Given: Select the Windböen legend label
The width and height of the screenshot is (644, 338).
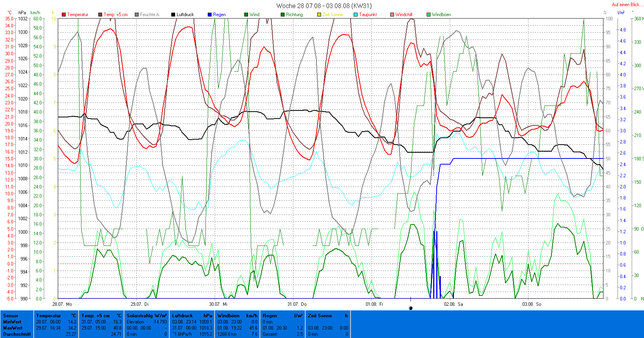Looking at the screenshot, I should [441, 15].
